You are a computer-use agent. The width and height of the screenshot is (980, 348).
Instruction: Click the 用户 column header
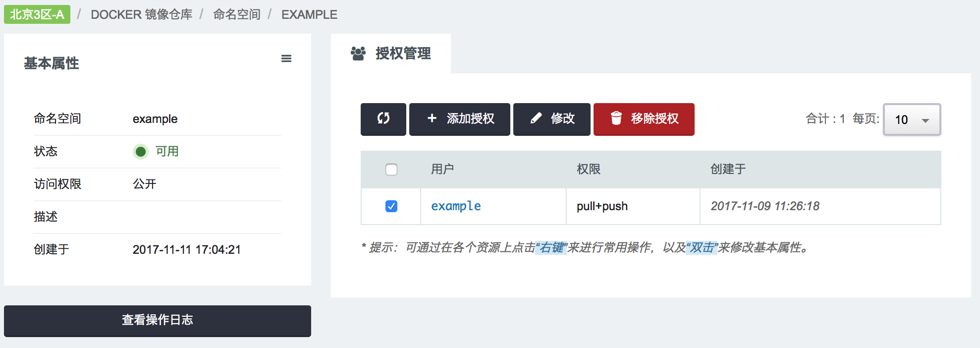(x=442, y=170)
